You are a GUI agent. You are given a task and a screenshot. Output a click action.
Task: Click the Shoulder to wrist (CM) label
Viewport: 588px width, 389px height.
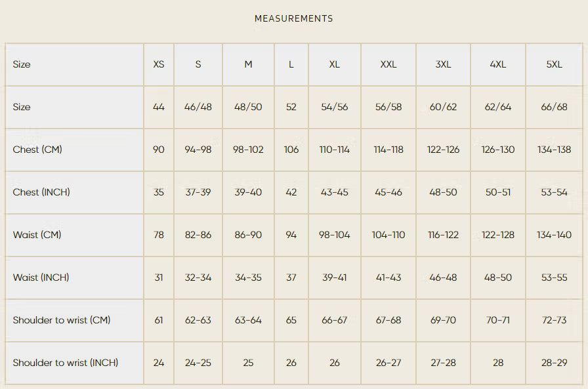pyautogui.click(x=62, y=320)
